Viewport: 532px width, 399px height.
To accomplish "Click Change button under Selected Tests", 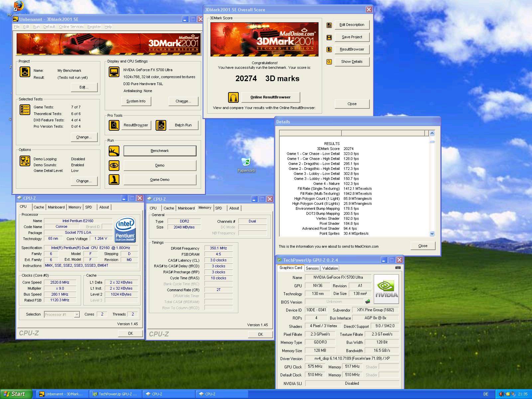I will pos(84,137).
